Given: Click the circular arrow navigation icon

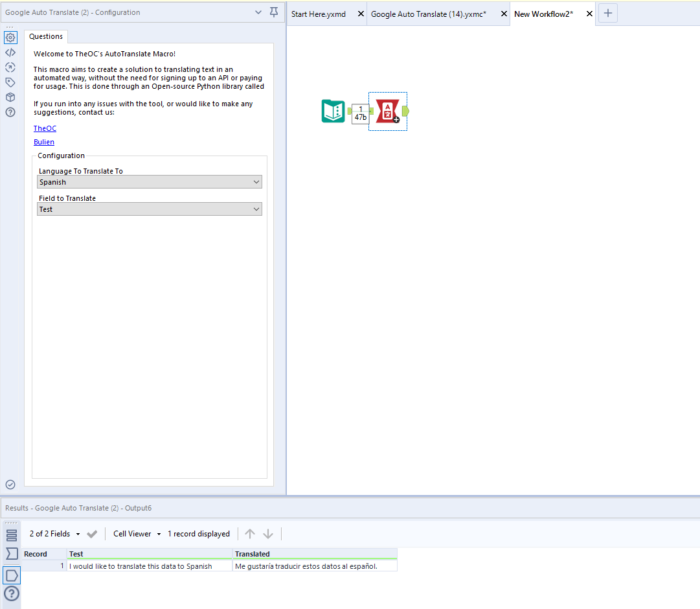Looking at the screenshot, I should [x=10, y=67].
